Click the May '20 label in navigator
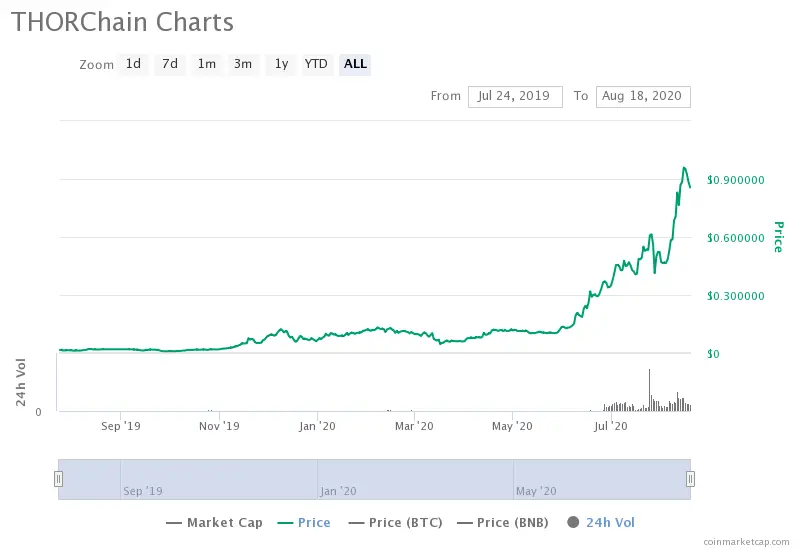The height and width of the screenshot is (550, 800). pyautogui.click(x=536, y=491)
